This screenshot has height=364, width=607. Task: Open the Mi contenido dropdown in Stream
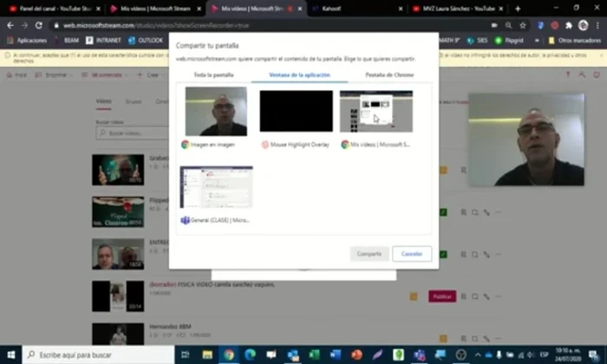coord(104,75)
